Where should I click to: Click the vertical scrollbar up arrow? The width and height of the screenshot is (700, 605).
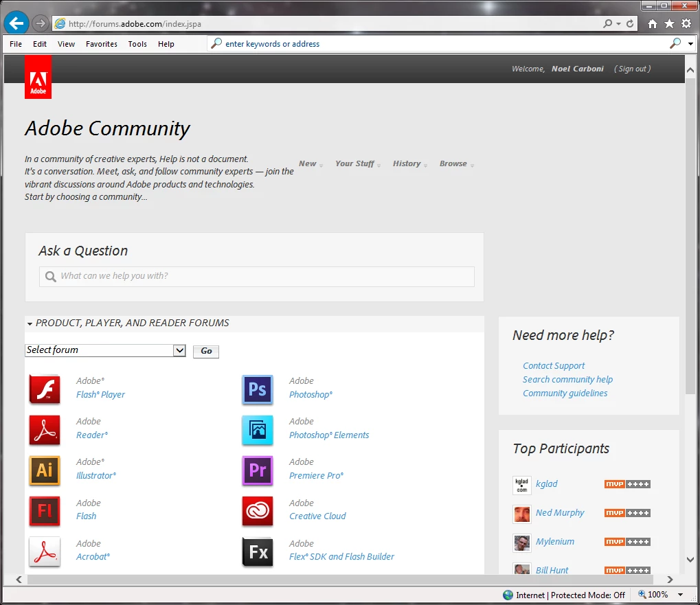(x=690, y=69)
